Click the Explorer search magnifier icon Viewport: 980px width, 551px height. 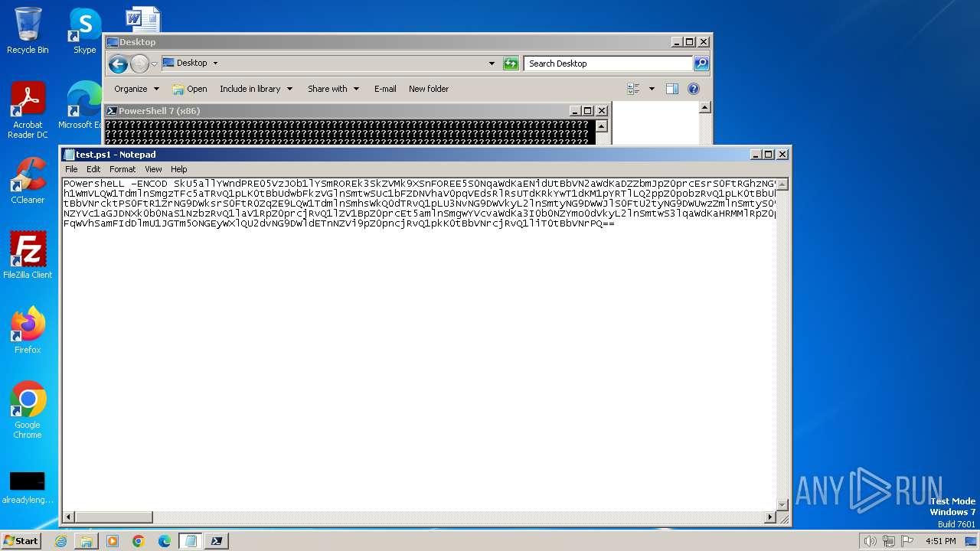coord(701,64)
